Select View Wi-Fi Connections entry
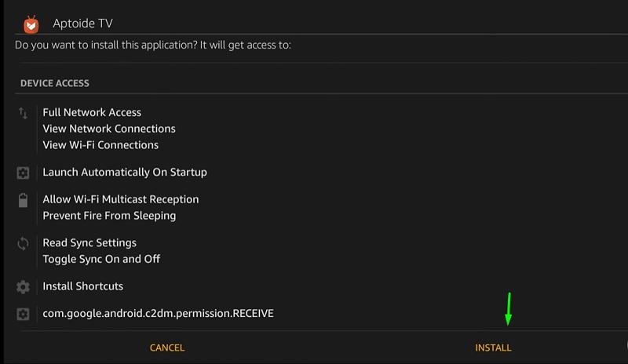 (100, 145)
